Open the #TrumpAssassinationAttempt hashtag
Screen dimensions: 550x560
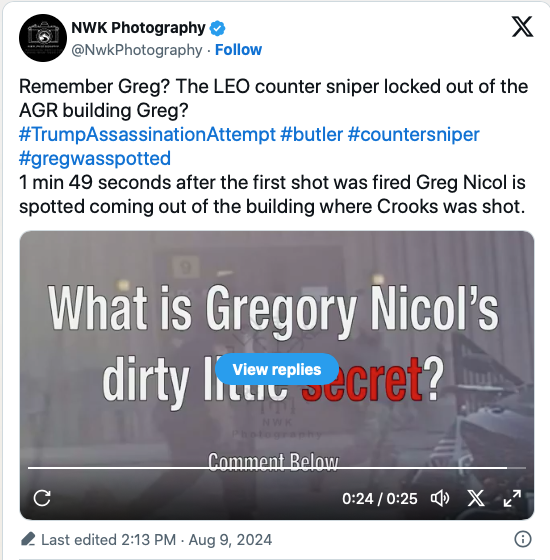click(x=147, y=135)
